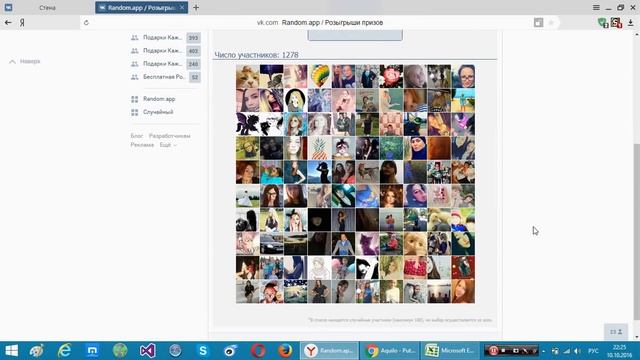Launch Visual Studio from taskbar

coord(147,351)
